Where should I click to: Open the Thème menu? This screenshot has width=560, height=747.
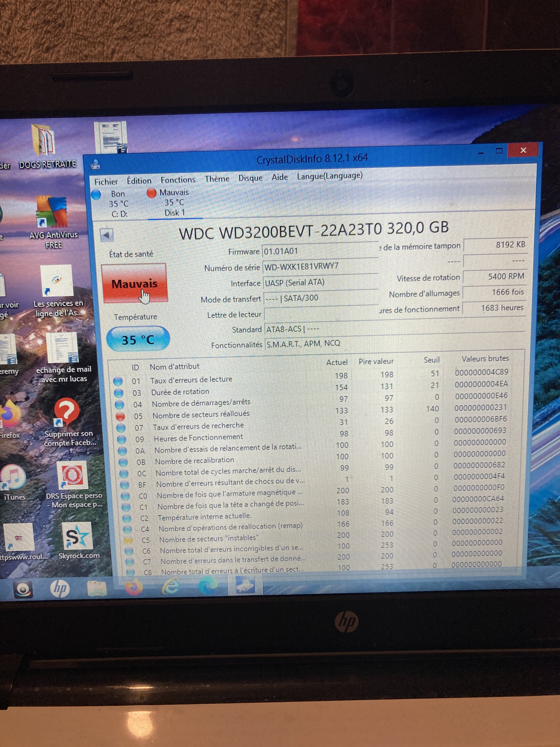[x=217, y=178]
